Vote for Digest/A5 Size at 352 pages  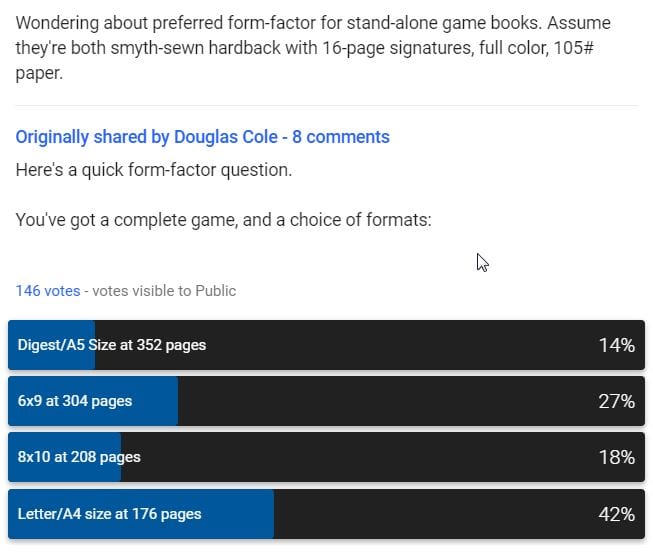click(326, 345)
